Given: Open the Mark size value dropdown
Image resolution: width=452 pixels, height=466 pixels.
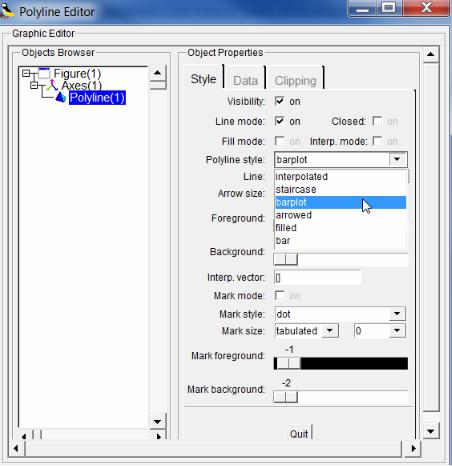Looking at the screenshot, I should pos(397,331).
